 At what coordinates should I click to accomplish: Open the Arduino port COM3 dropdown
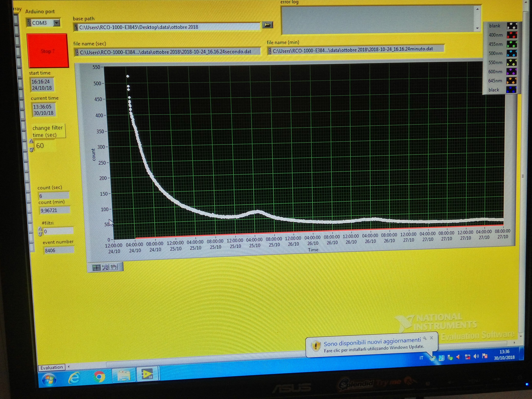pos(56,23)
